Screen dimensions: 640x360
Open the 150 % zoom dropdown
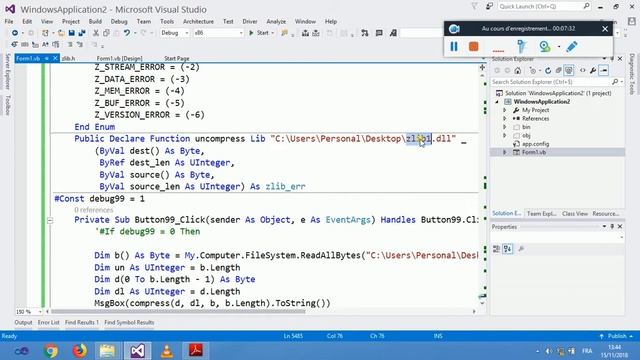(x=40, y=312)
